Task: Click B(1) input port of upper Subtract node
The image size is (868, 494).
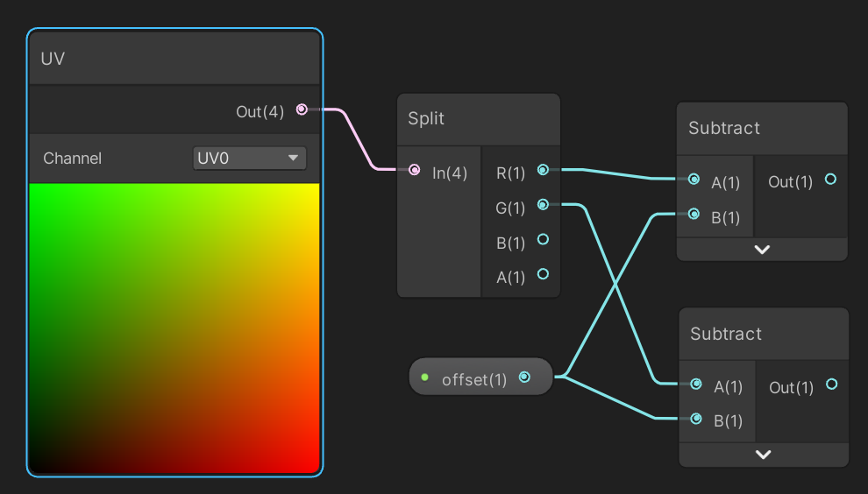Action: pos(694,214)
